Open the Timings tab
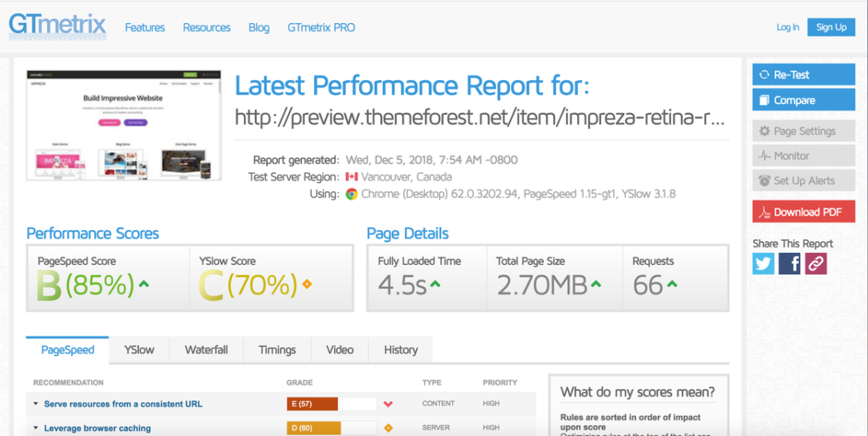 click(x=277, y=350)
